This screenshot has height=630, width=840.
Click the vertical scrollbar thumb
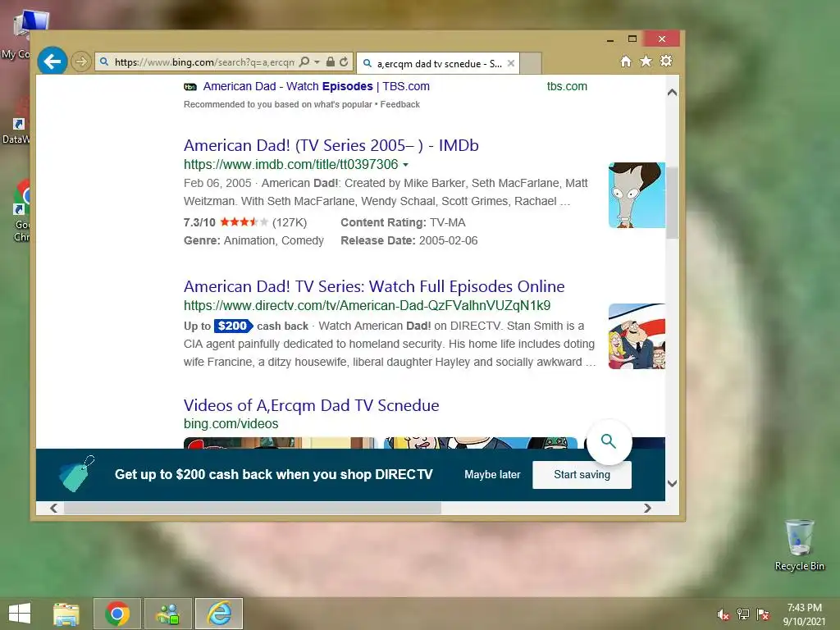(x=673, y=203)
